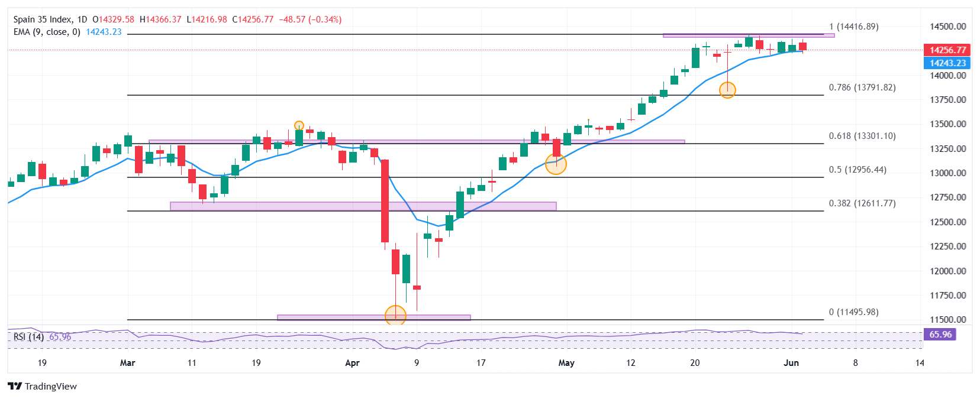The height and width of the screenshot is (399, 980).
Task: Click the purple RSI value tag 65.96
Action: coord(940,335)
